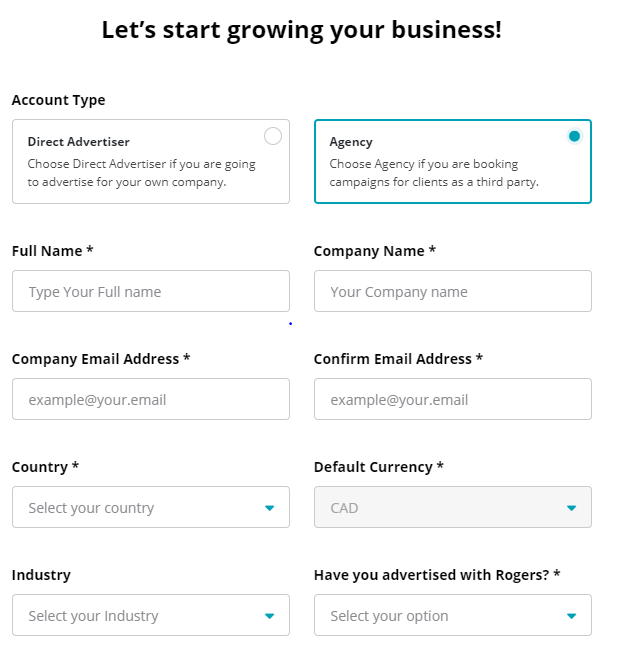Click the page heading about growing business

[x=302, y=30]
